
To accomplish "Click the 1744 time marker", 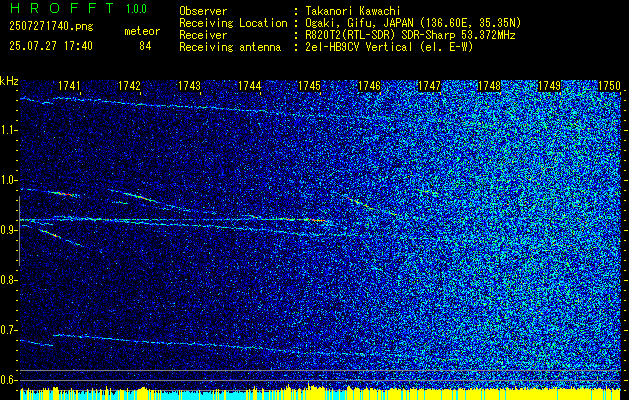I will click(250, 86).
